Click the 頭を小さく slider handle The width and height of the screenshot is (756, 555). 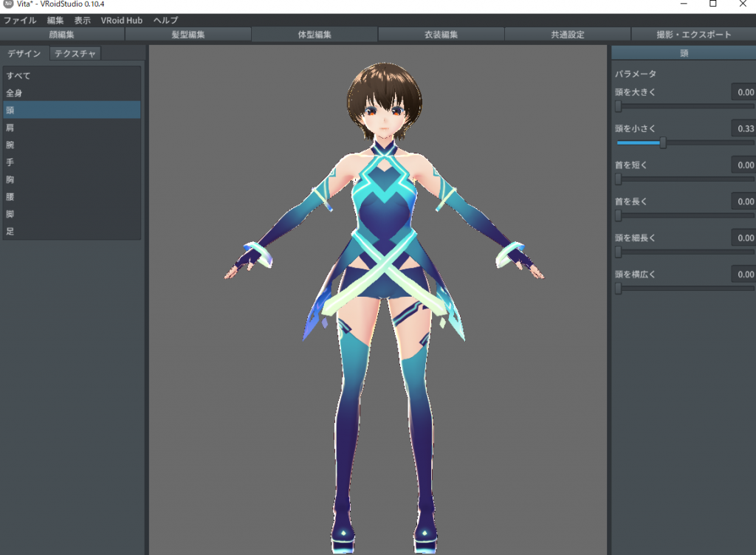663,142
